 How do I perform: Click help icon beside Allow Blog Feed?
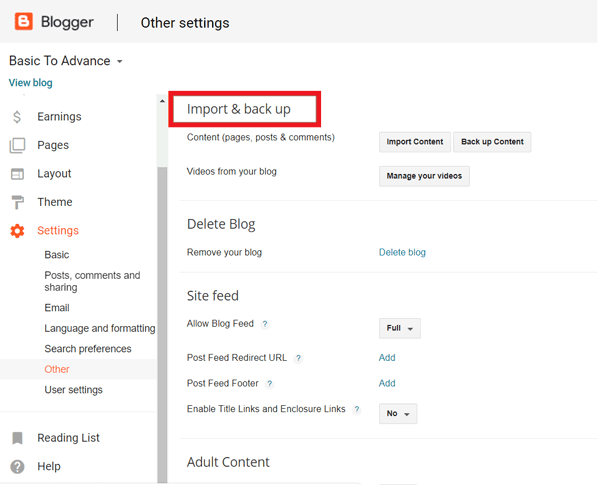[265, 324]
